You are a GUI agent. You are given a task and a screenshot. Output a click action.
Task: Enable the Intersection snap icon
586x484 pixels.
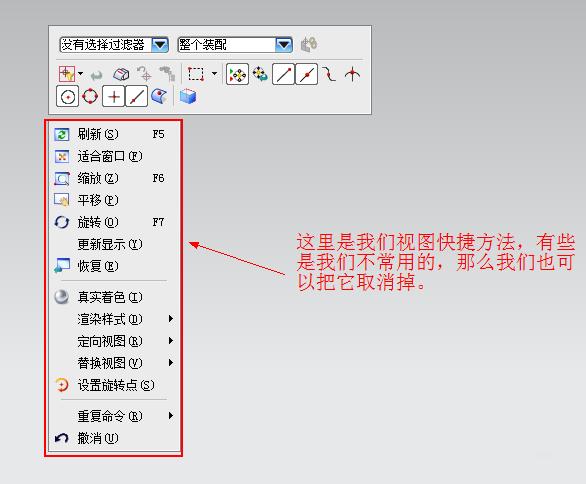(x=352, y=74)
